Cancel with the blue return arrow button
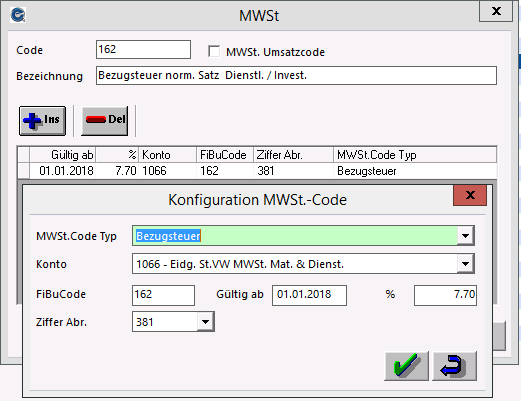The height and width of the screenshot is (401, 521). click(x=454, y=366)
